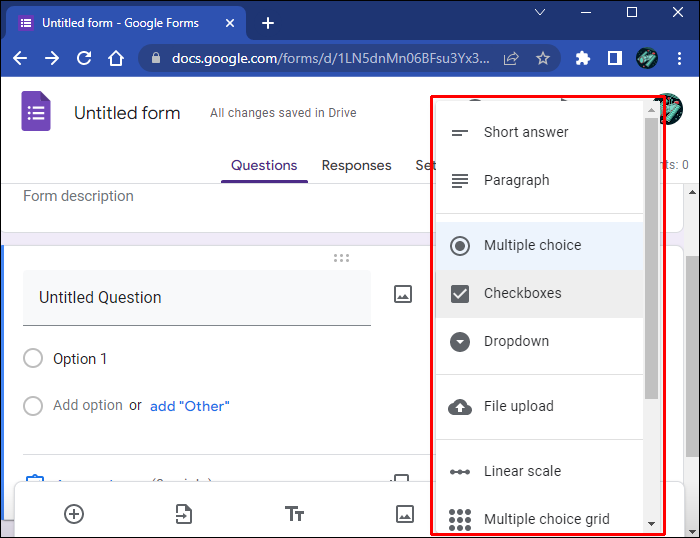Image resolution: width=700 pixels, height=538 pixels.
Task: Select the Option 1 radio button
Action: (33, 359)
